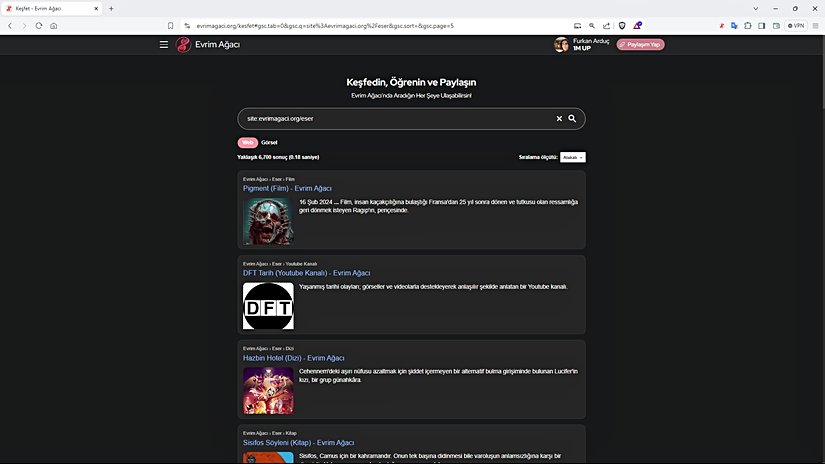The width and height of the screenshot is (825, 464).
Task: Open the Pigment (Film) result link
Action: click(287, 188)
